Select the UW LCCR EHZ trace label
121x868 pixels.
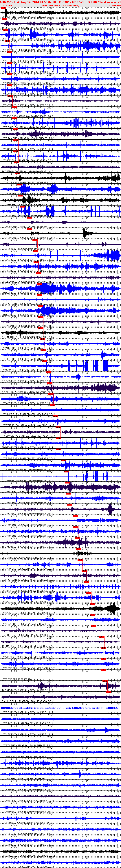(x=27, y=182)
